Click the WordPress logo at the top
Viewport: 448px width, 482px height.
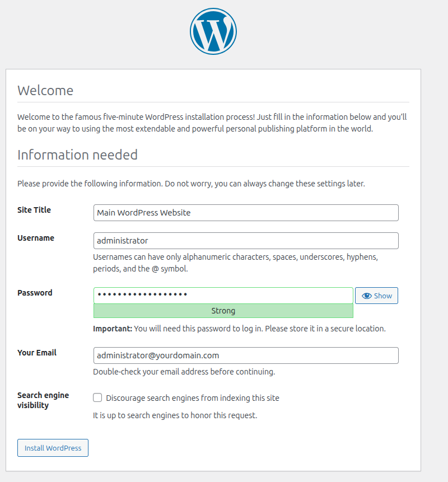213,31
